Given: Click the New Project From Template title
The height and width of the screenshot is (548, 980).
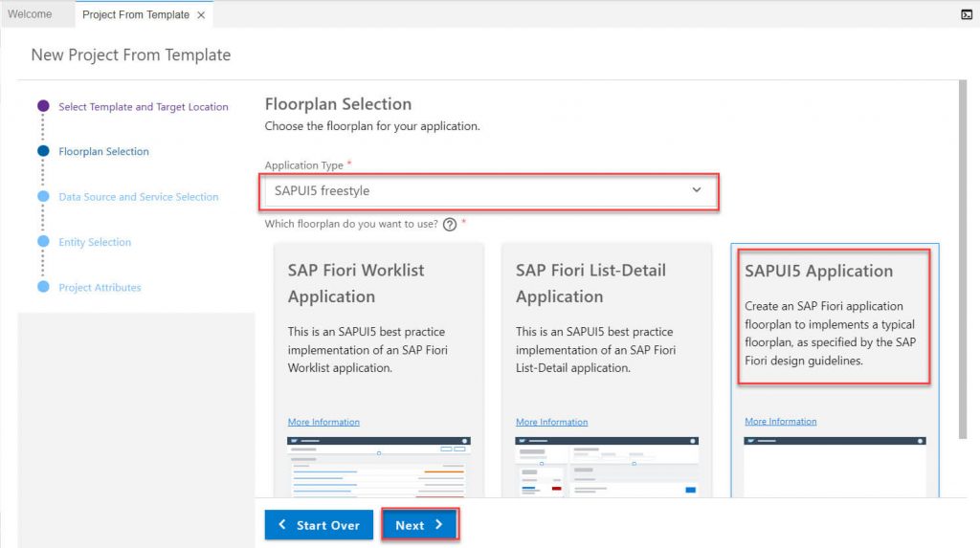Looking at the screenshot, I should (131, 55).
